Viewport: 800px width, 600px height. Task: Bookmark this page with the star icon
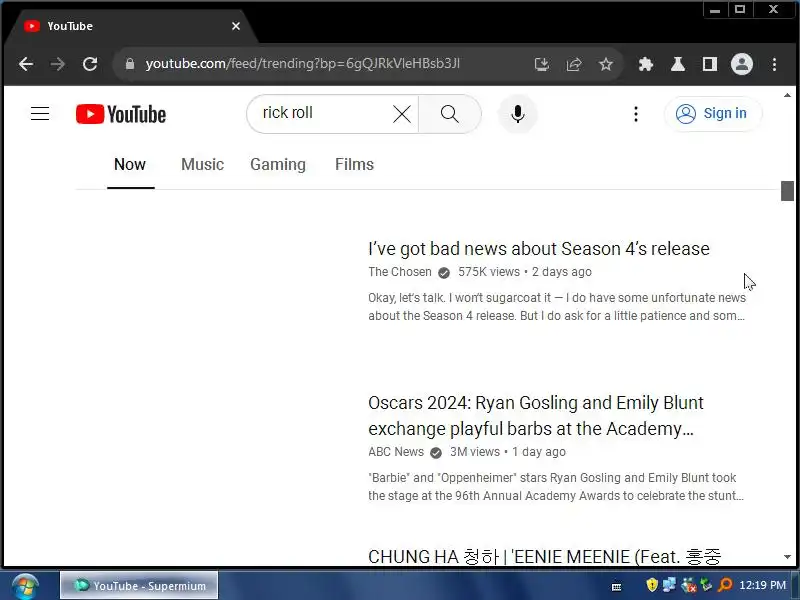(606, 64)
